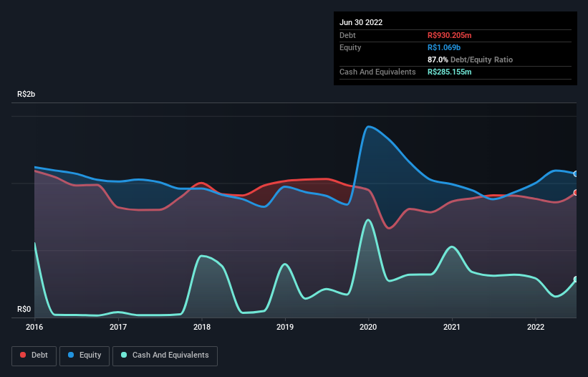Click the R$2b y-axis label
Image resolution: width=588 pixels, height=377 pixels.
[x=26, y=94]
